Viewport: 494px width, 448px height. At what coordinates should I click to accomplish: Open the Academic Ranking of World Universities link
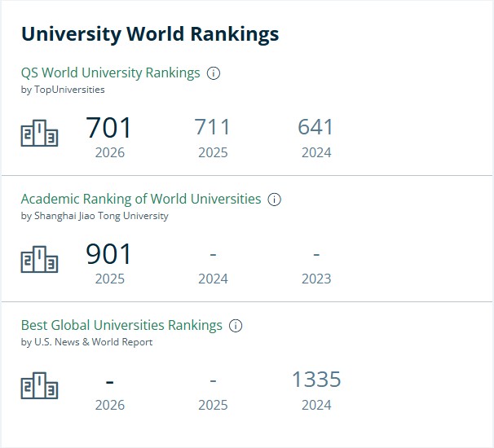[x=141, y=199]
